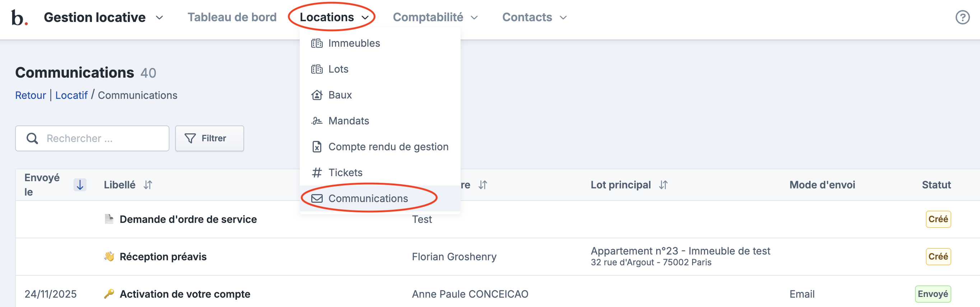Click the Baux house icon

coord(317,95)
